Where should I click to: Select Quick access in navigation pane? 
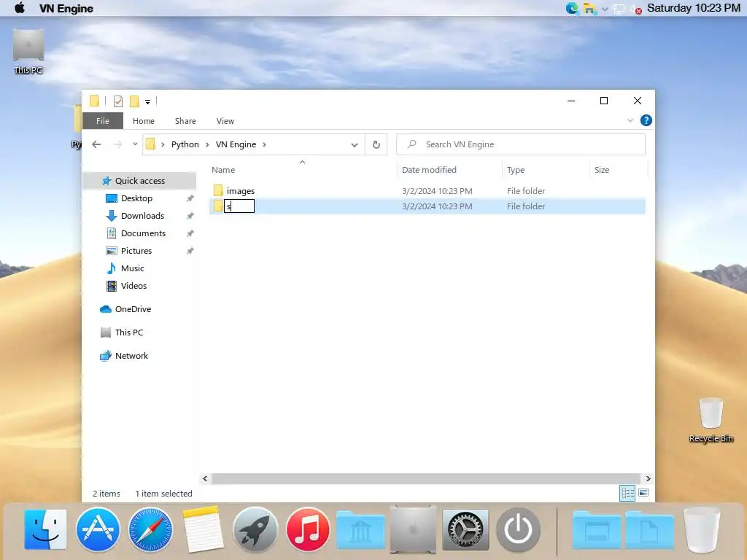[x=139, y=181]
